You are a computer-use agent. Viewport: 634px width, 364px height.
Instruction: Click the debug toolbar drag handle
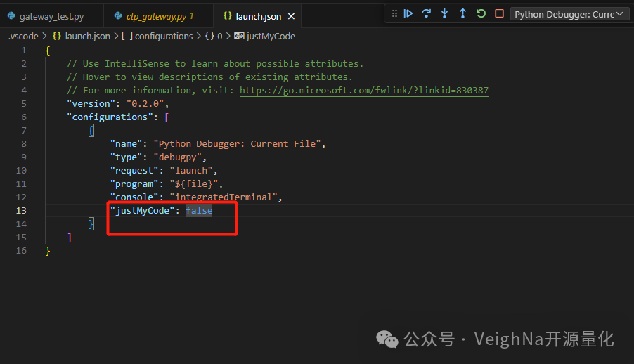[x=394, y=14]
